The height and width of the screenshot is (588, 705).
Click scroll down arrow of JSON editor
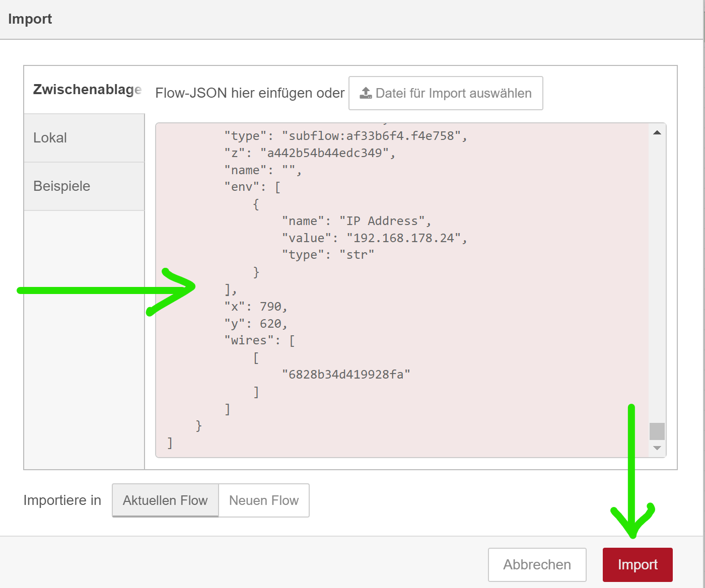(657, 448)
